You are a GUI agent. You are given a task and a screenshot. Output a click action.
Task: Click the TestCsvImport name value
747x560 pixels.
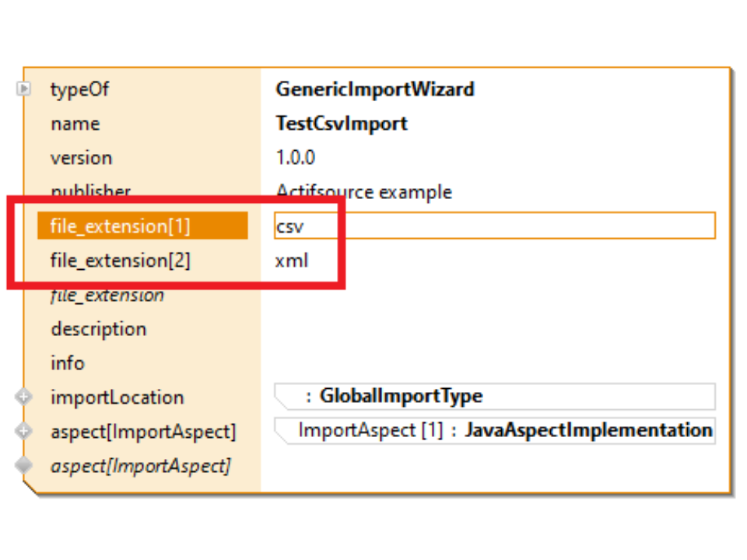342,124
